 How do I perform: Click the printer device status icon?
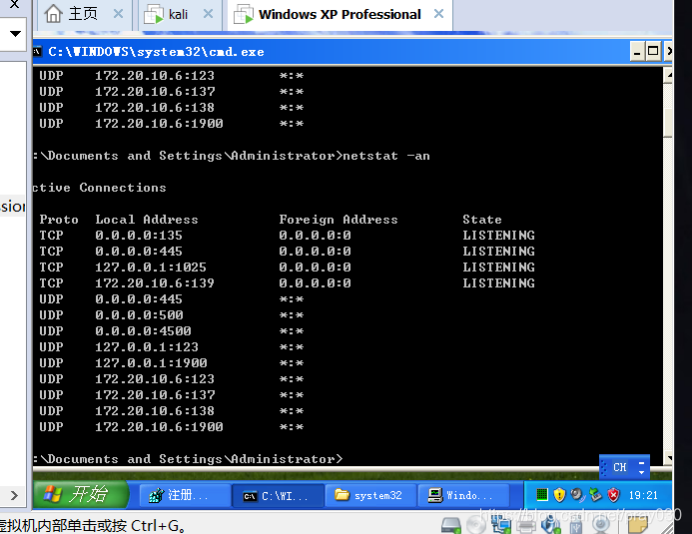pyautogui.click(x=526, y=525)
